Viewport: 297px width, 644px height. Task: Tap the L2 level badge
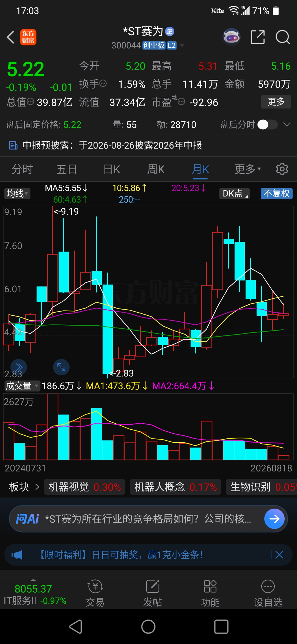[172, 45]
